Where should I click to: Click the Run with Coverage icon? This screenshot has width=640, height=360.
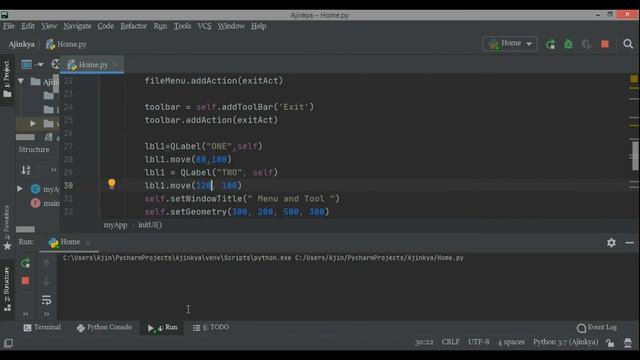(586, 44)
